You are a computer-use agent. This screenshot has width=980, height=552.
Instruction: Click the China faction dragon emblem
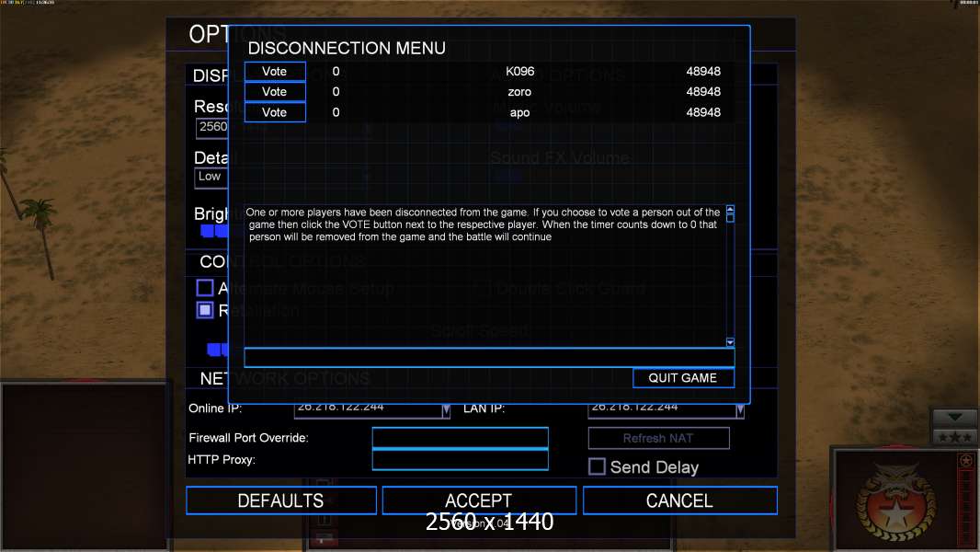896,503
